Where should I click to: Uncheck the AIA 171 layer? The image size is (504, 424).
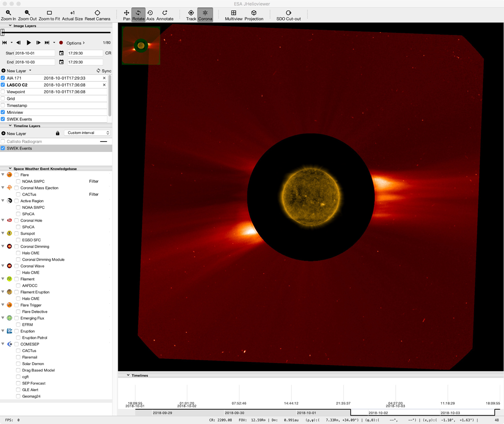[3, 78]
